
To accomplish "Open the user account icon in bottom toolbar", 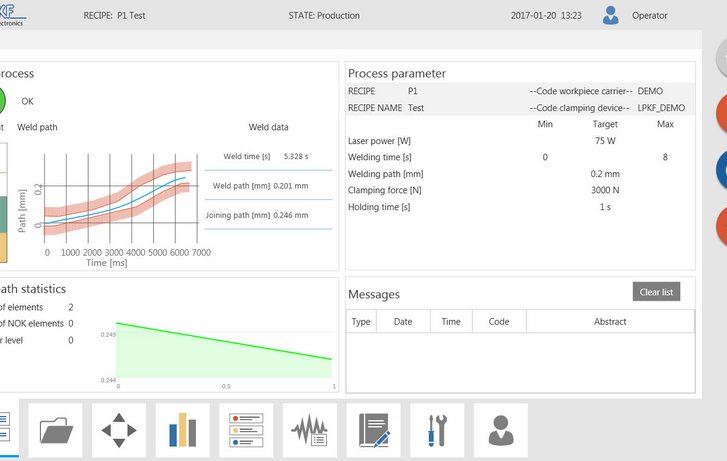I will 501,430.
